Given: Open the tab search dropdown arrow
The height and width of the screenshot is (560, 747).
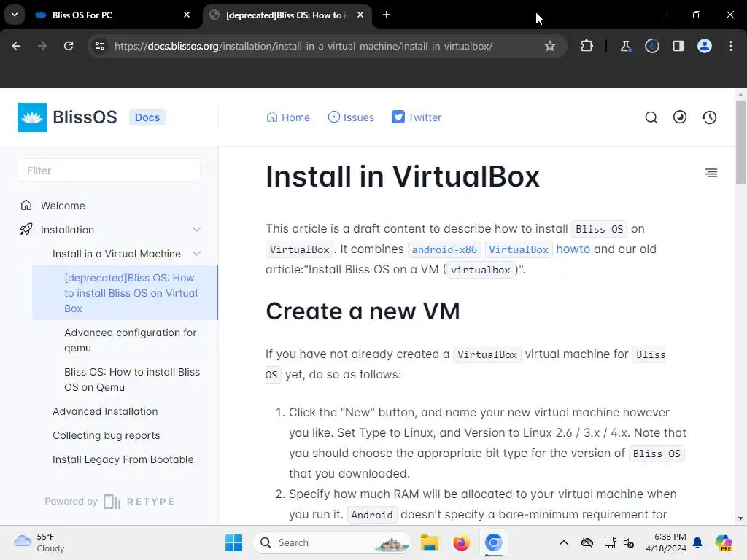Looking at the screenshot, I should point(15,15).
